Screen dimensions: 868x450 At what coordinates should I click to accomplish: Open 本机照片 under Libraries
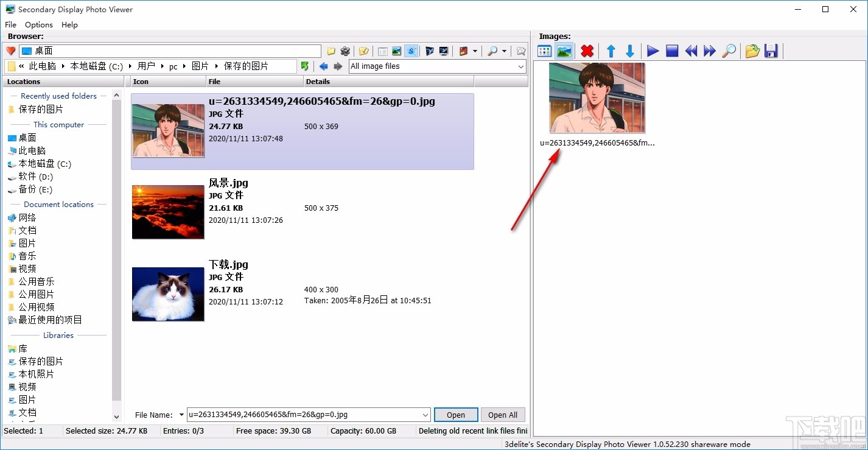coord(36,374)
